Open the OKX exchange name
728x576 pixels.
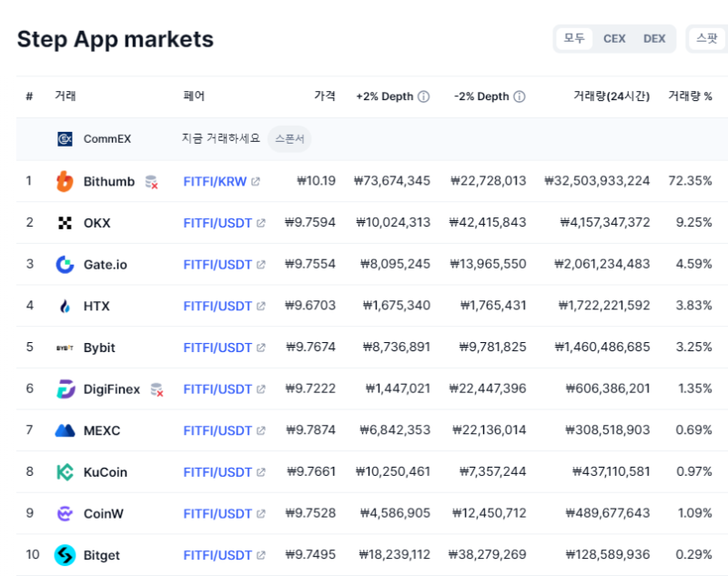point(97,223)
